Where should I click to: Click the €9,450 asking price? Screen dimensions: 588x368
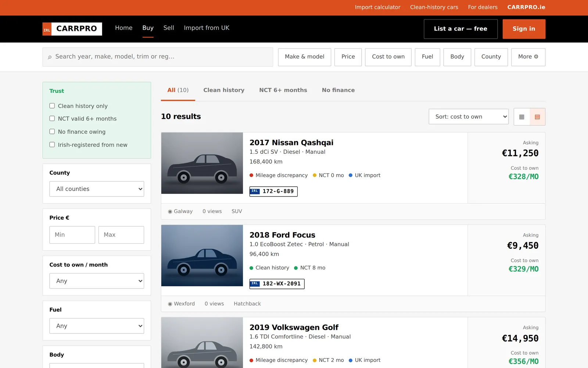[523, 245]
